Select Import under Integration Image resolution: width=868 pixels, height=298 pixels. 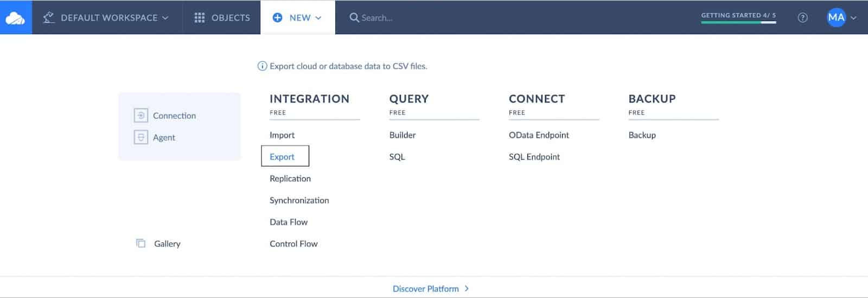coord(282,135)
